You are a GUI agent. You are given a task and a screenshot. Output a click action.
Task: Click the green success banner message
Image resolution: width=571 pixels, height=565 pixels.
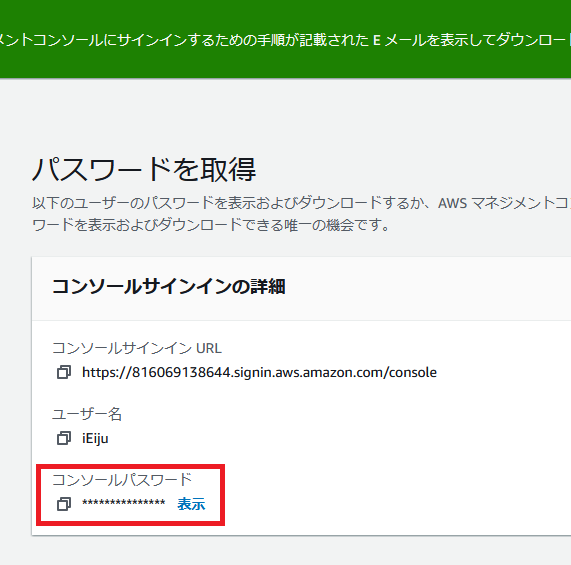point(286,40)
